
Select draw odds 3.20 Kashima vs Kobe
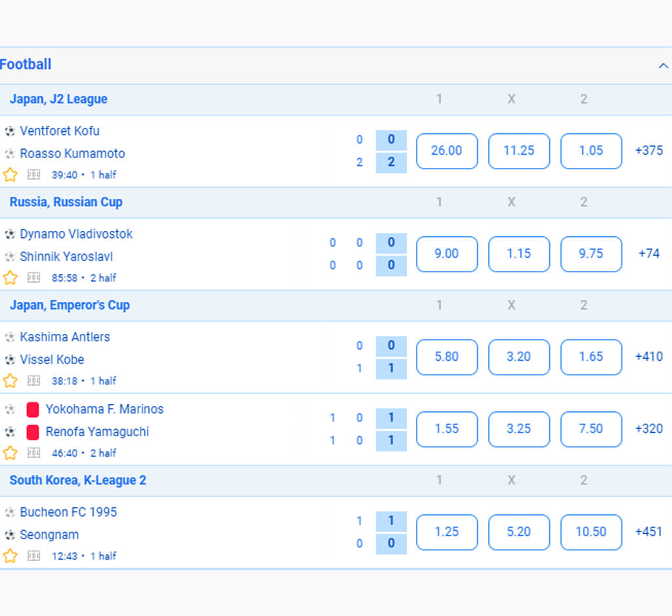click(x=519, y=357)
